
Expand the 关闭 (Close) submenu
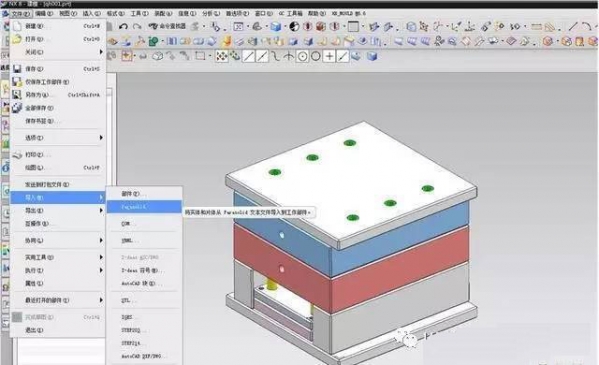tap(58, 52)
